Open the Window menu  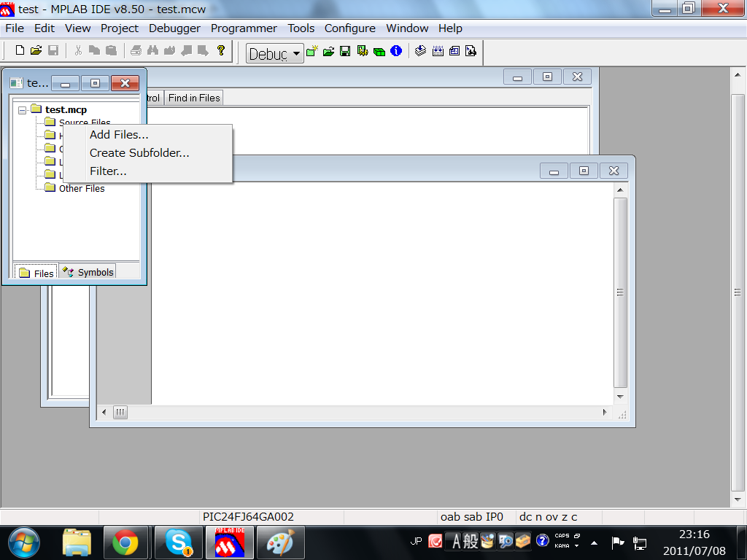407,28
